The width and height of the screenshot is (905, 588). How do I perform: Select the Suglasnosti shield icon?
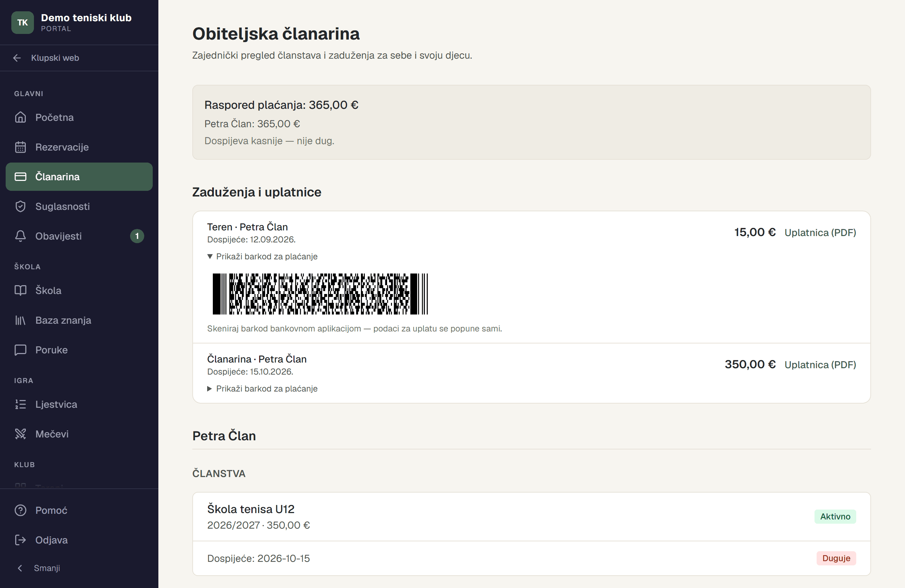click(x=21, y=206)
